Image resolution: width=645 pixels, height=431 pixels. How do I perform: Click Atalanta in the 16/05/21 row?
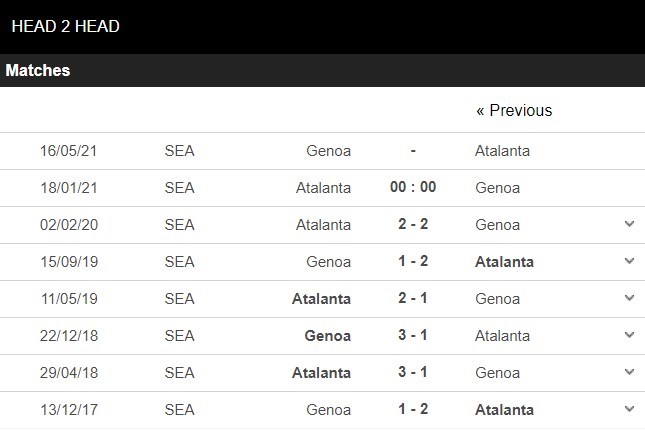pyautogui.click(x=502, y=151)
